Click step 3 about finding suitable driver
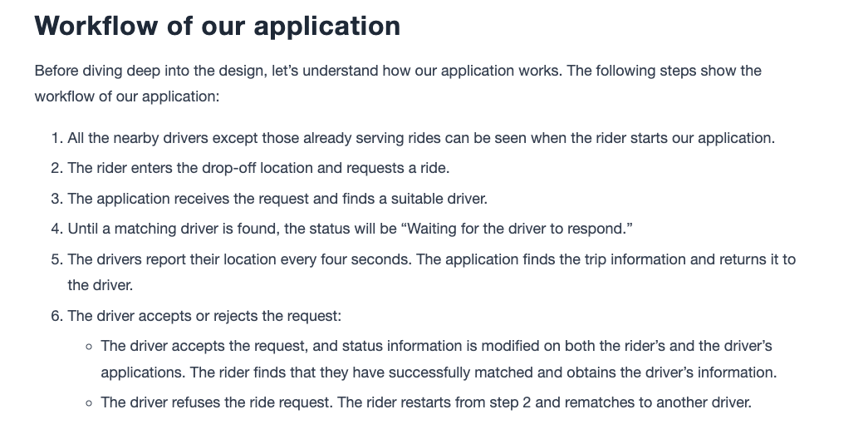The height and width of the screenshot is (434, 868). (277, 199)
